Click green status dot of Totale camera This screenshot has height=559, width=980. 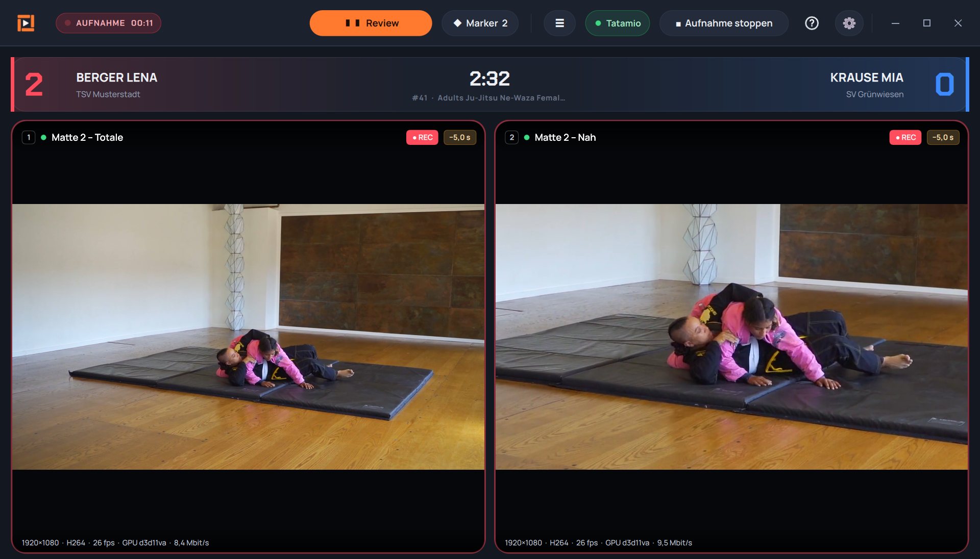(x=43, y=137)
